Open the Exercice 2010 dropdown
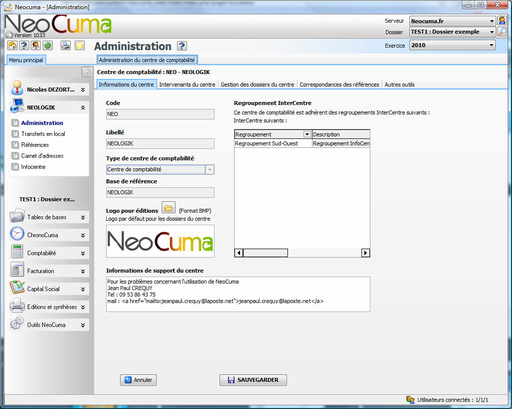This screenshot has width=512, height=409. [x=452, y=45]
